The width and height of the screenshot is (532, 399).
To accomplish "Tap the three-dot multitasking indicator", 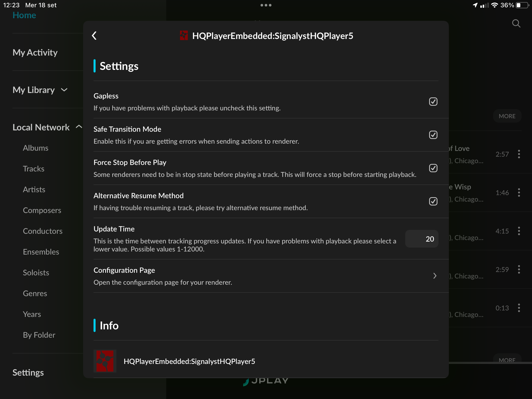I will point(266,5).
